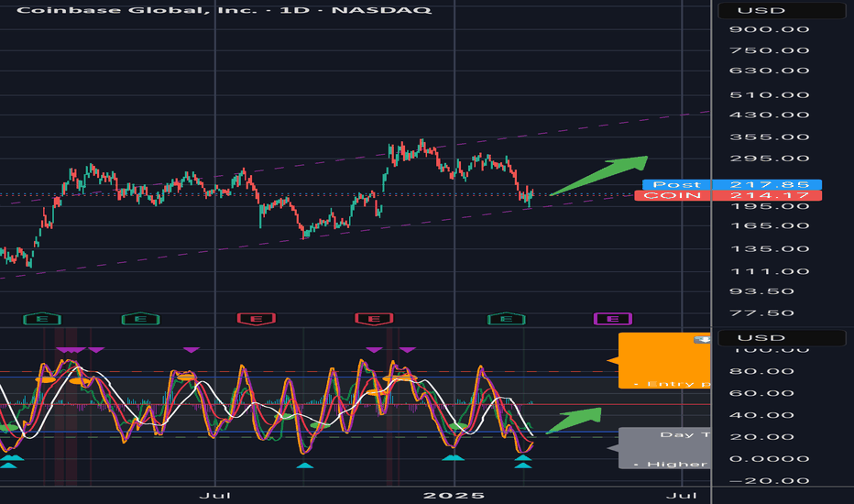Click the Jul time label right of 2025
Screen dimensions: 854x504
(682, 495)
